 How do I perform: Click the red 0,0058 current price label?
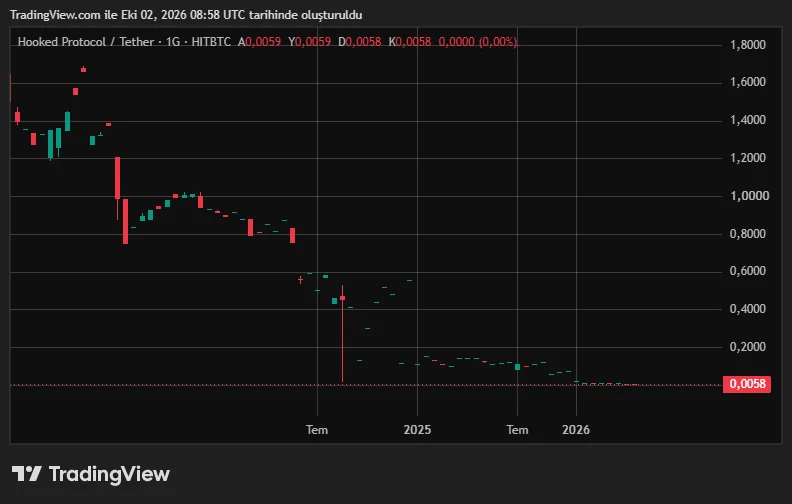[x=747, y=384]
